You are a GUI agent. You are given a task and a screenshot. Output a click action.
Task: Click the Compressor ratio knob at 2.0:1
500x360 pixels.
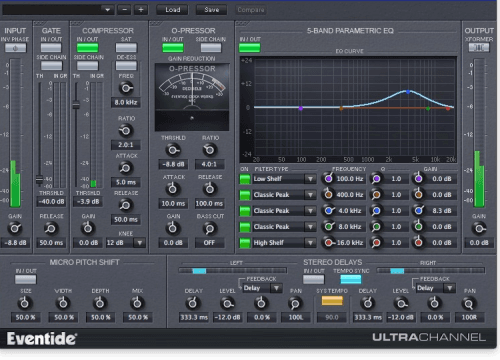[126, 130]
